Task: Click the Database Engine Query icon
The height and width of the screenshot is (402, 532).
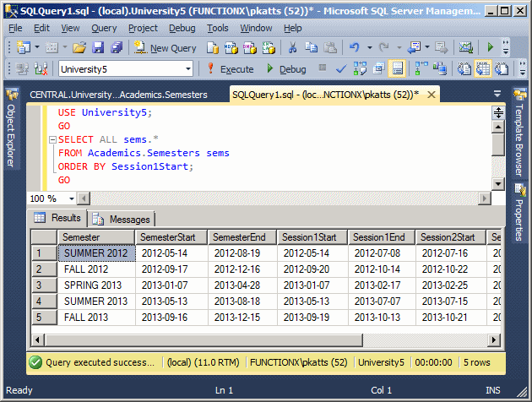Action: coord(213,48)
